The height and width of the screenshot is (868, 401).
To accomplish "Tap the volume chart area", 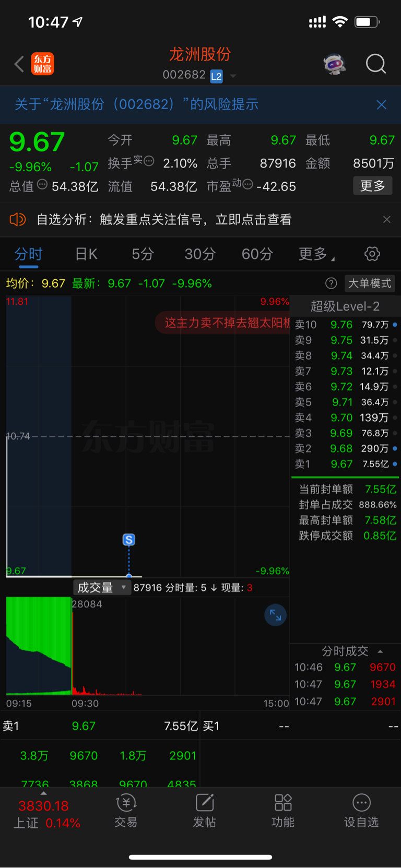I will (147, 646).
